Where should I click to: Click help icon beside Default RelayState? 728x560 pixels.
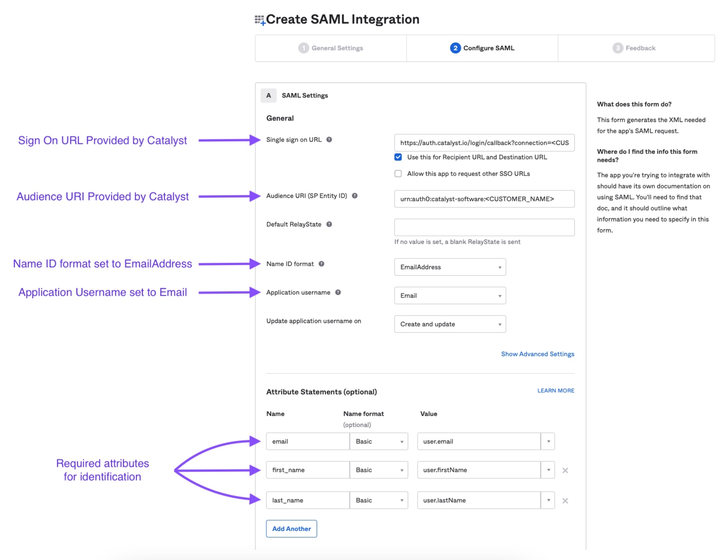329,224
